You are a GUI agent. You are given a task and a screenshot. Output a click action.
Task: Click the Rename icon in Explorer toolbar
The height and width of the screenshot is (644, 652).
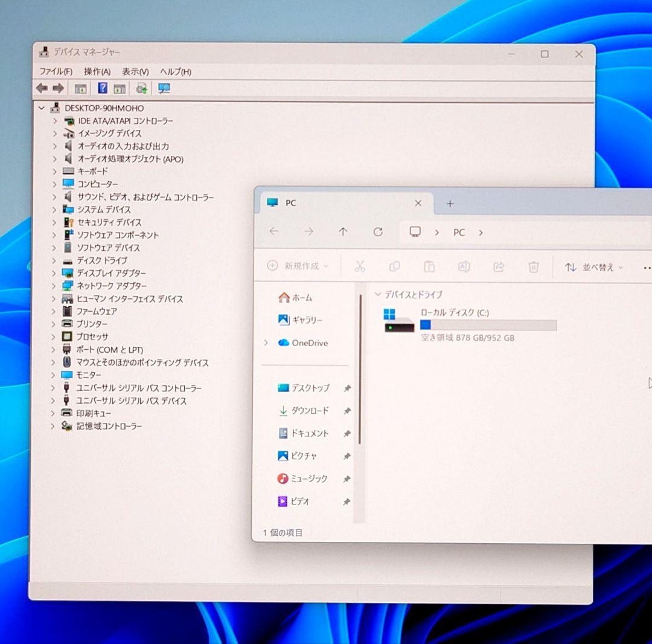464,266
